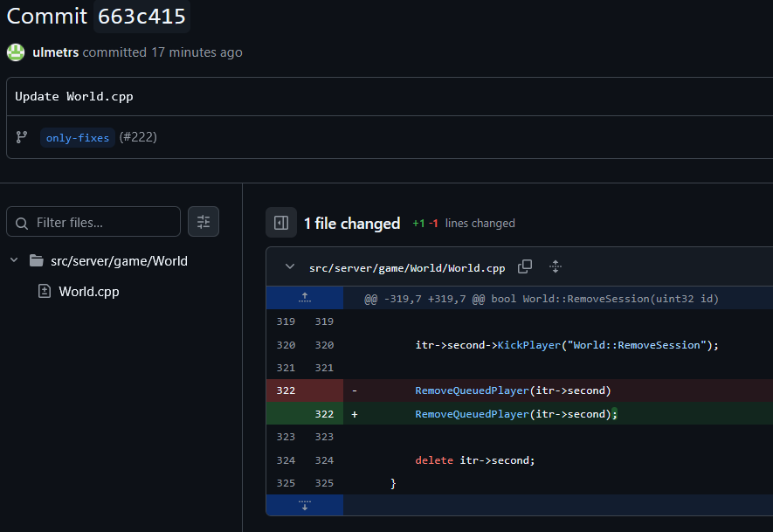Image resolution: width=773 pixels, height=532 pixels.
Task: Open the only-fixes branch link
Action: pos(78,137)
